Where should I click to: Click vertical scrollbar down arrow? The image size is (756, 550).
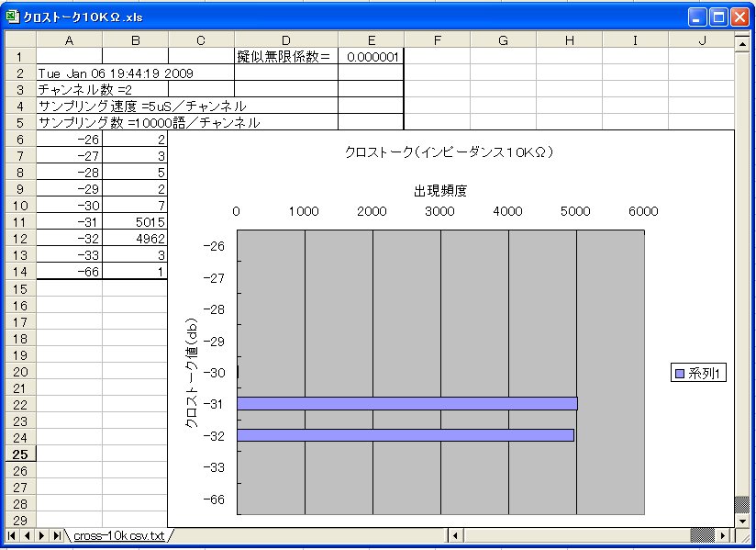coord(742,521)
